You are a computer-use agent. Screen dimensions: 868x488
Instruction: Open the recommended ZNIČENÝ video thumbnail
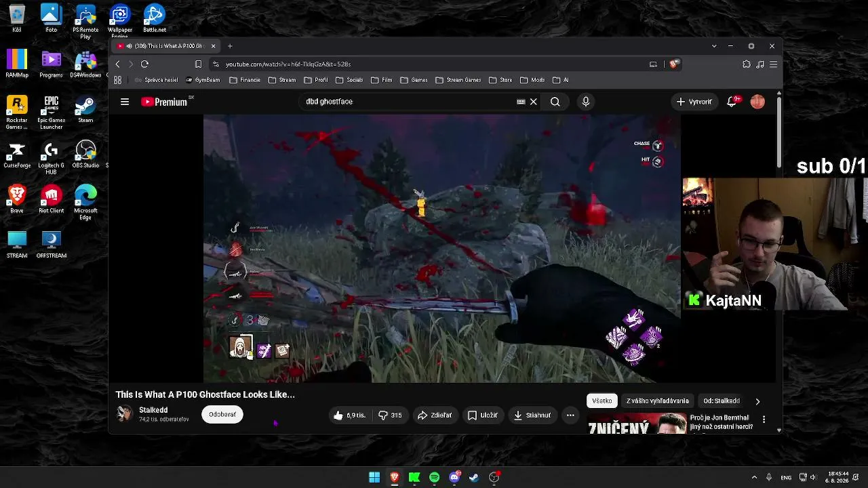tap(637, 424)
